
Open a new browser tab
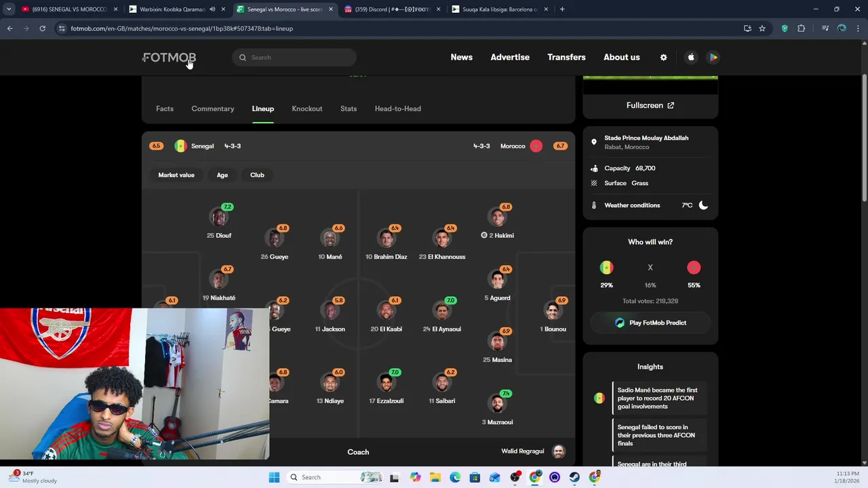561,9
